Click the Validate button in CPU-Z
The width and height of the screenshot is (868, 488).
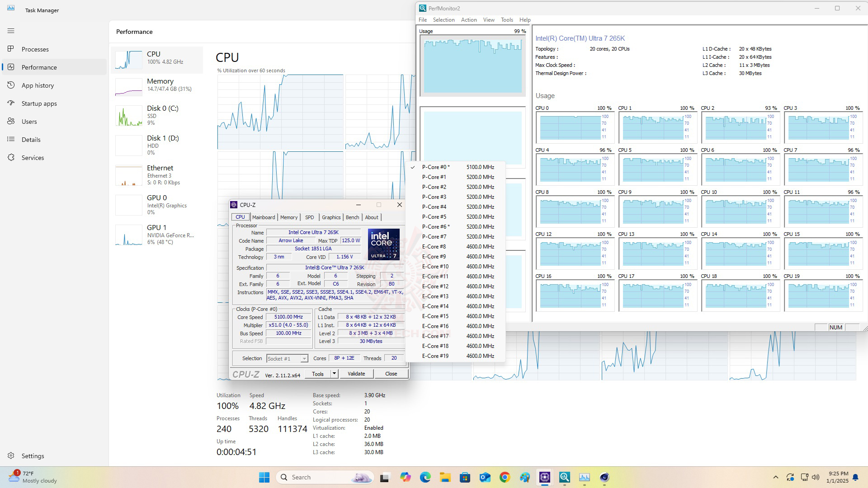[x=356, y=374]
